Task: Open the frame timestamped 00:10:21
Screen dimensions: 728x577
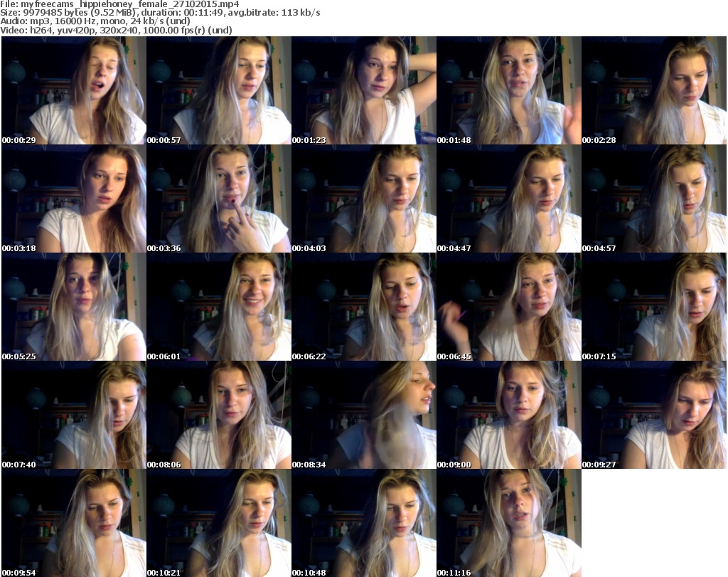Action: pyautogui.click(x=219, y=523)
